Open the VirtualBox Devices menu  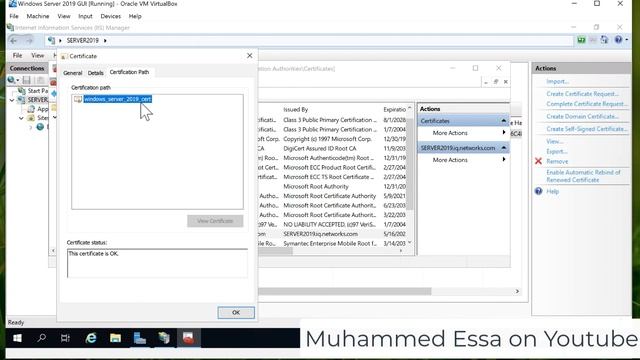click(x=111, y=16)
